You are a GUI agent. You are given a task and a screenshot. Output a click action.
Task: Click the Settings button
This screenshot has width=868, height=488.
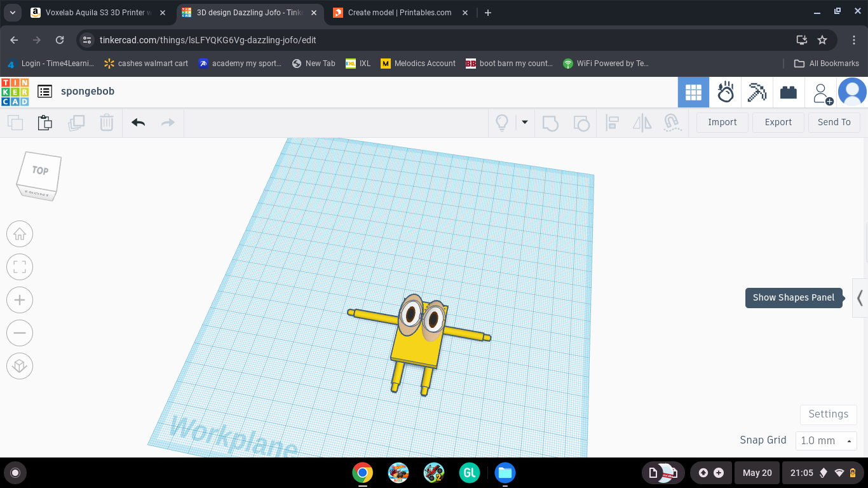click(x=828, y=414)
